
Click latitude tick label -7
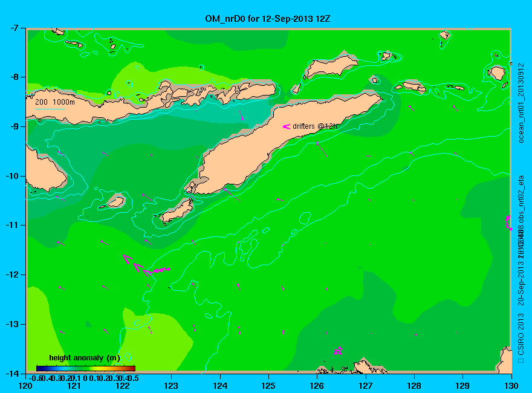click(x=15, y=28)
